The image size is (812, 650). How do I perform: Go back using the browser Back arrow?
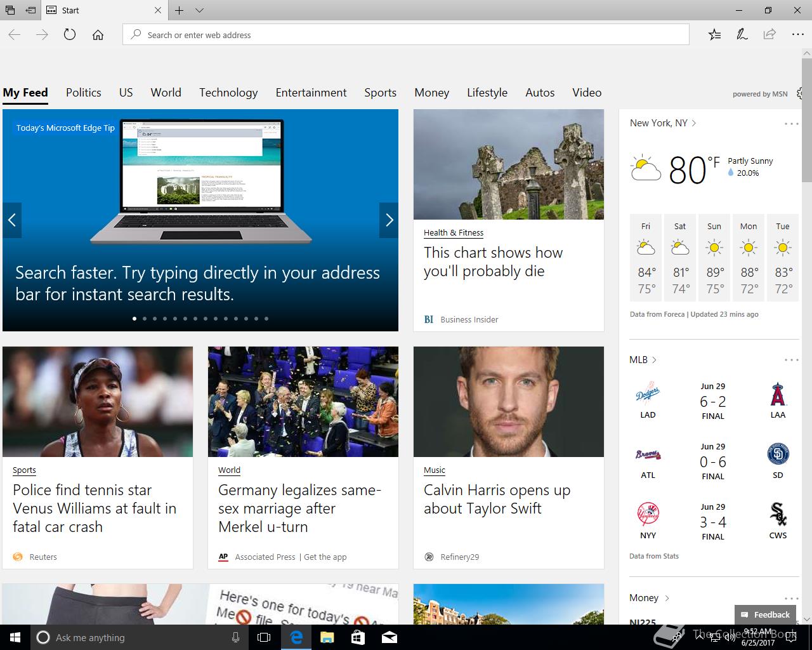pos(15,35)
